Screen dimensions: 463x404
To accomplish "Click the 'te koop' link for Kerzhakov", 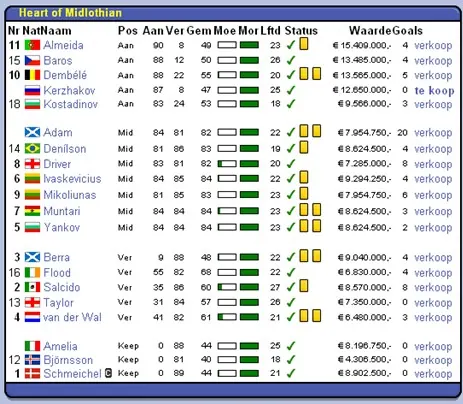I will click(x=434, y=90).
